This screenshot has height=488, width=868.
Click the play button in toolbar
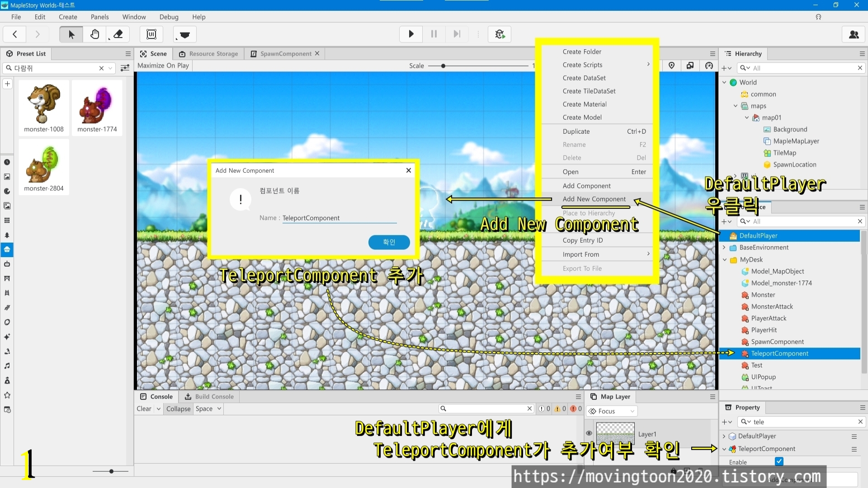(x=411, y=34)
